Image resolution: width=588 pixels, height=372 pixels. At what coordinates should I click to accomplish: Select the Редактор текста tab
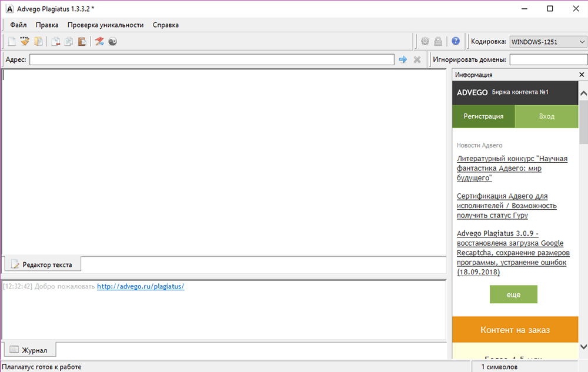click(x=42, y=264)
